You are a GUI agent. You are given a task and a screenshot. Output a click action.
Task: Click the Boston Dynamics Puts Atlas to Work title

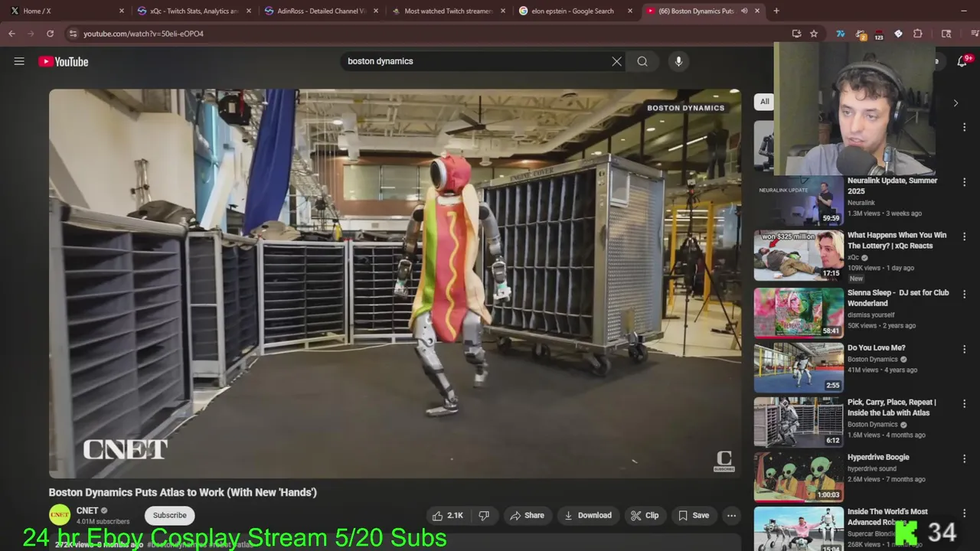(183, 493)
